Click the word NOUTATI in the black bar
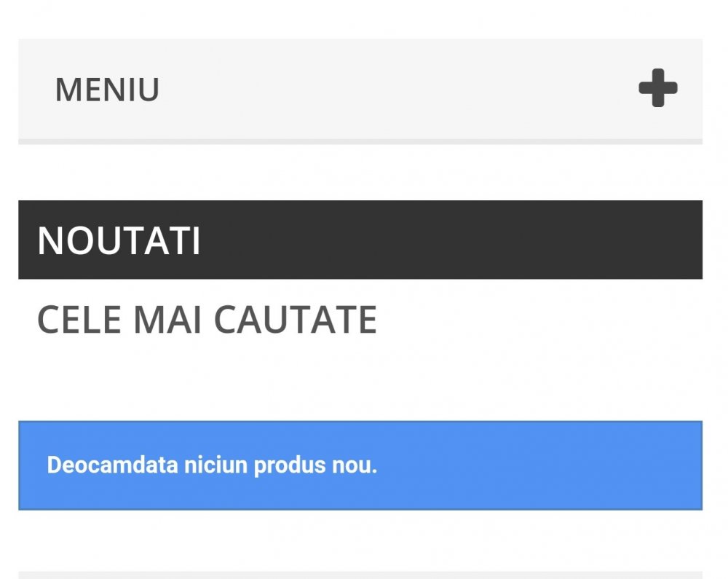Viewport: 728px width, 579px height. pos(119,240)
